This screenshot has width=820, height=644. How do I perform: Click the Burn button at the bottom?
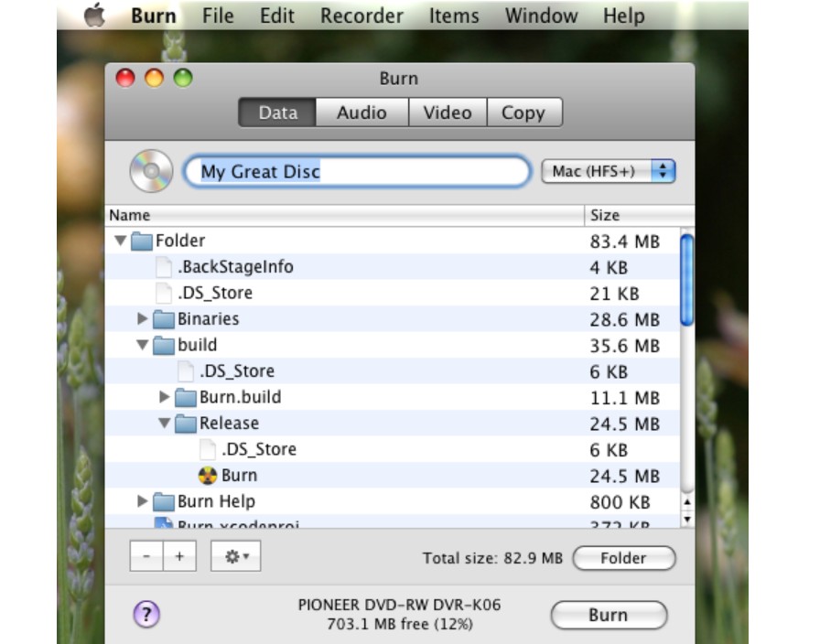(609, 615)
